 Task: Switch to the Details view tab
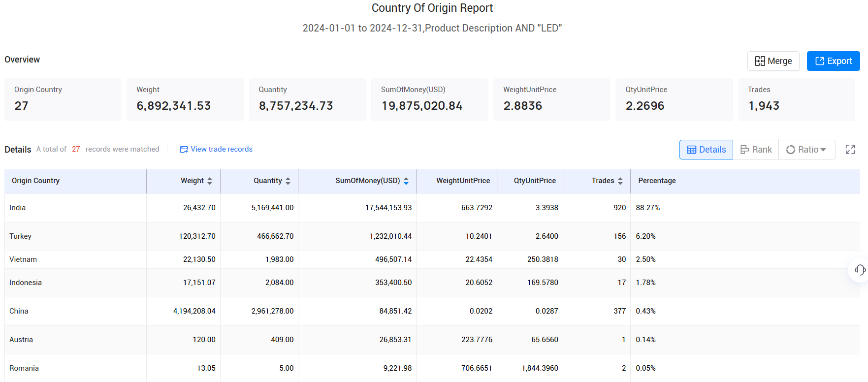(706, 150)
